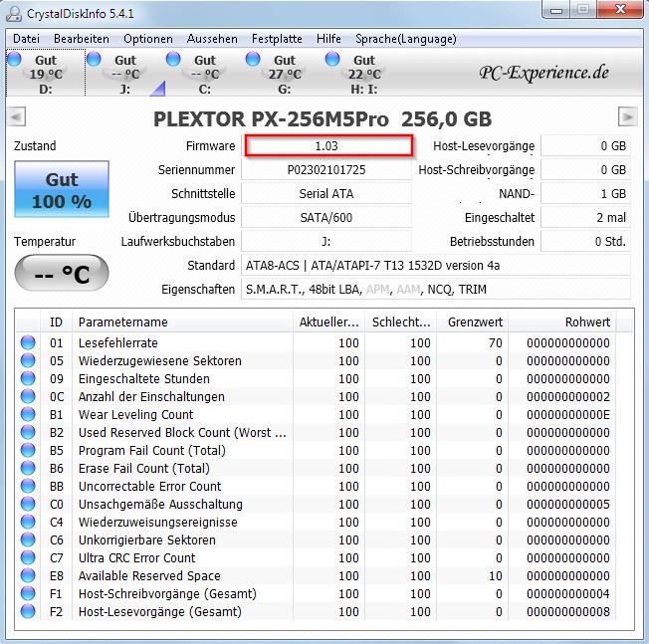Open the Sprache(Language) menu
Viewport: 649px width, 644px height.
[406, 39]
